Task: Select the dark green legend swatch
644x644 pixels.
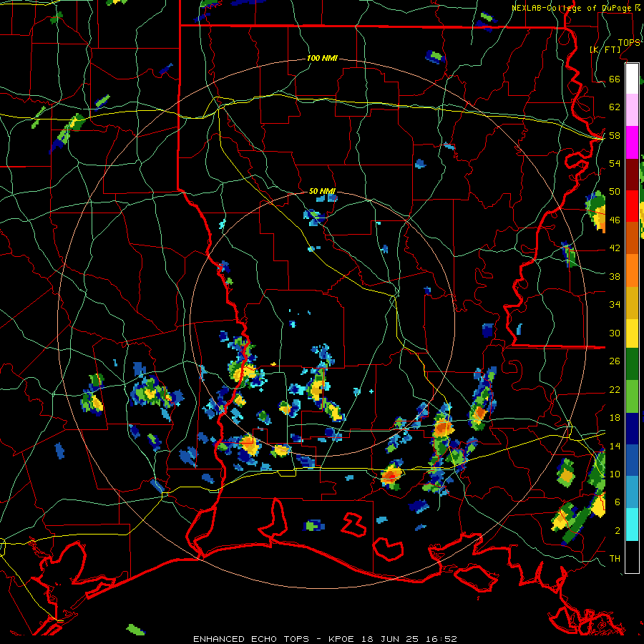Action: click(632, 364)
